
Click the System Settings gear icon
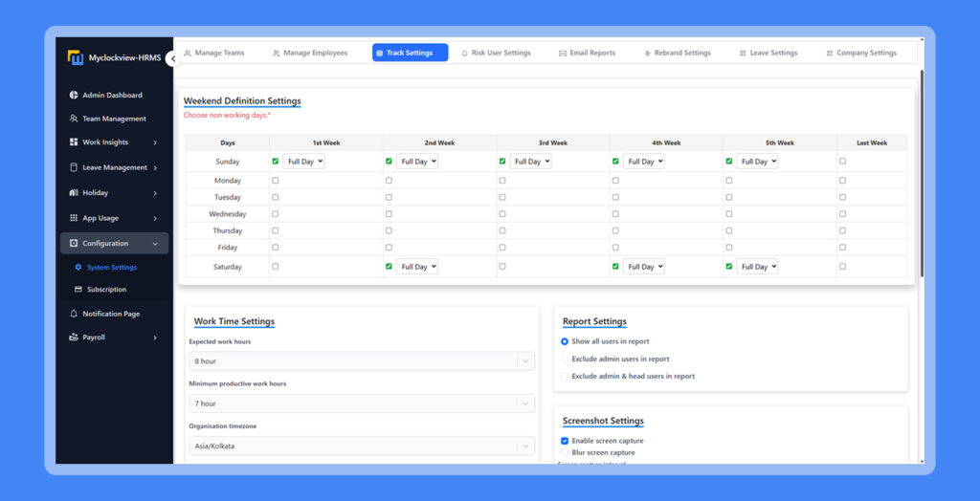click(x=78, y=268)
